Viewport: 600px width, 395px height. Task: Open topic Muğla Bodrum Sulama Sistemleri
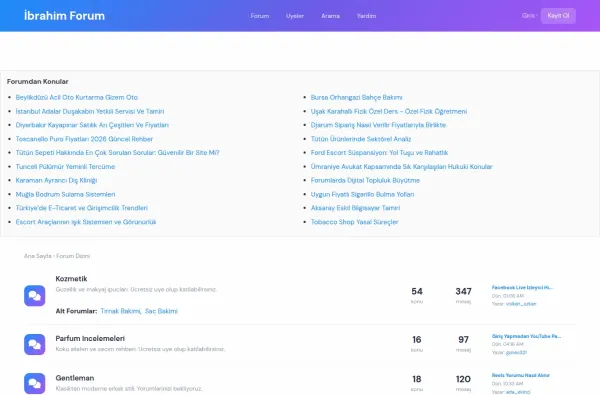coord(65,194)
